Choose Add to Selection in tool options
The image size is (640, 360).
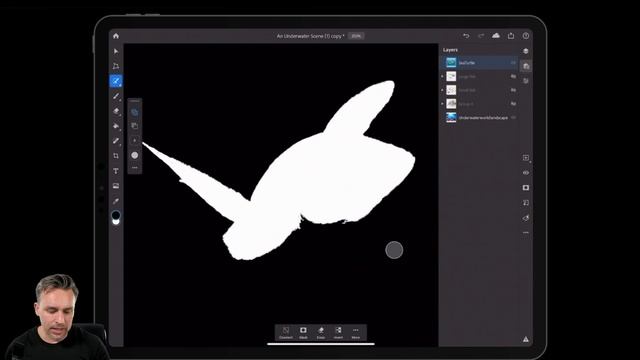tap(135, 112)
